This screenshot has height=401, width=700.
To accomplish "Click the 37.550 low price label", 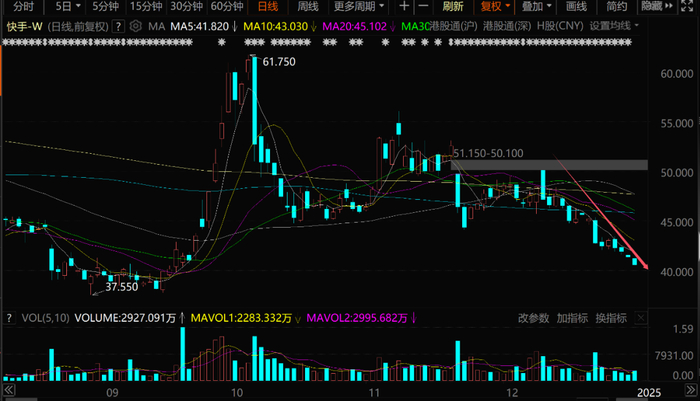I will tap(121, 287).
